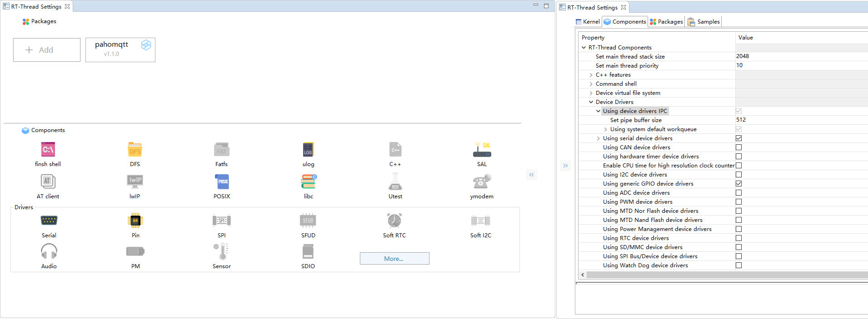
Task: Edit main thread priority value 10
Action: [x=802, y=65]
